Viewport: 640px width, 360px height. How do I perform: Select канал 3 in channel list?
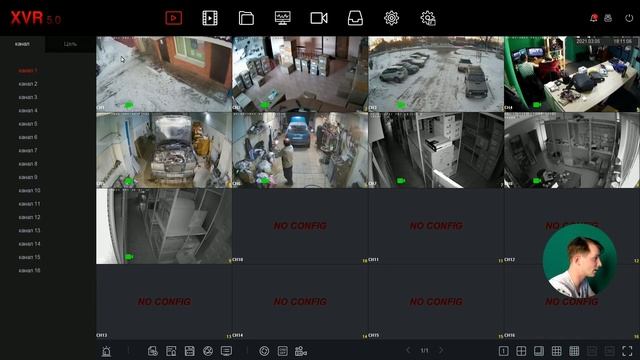(x=28, y=97)
